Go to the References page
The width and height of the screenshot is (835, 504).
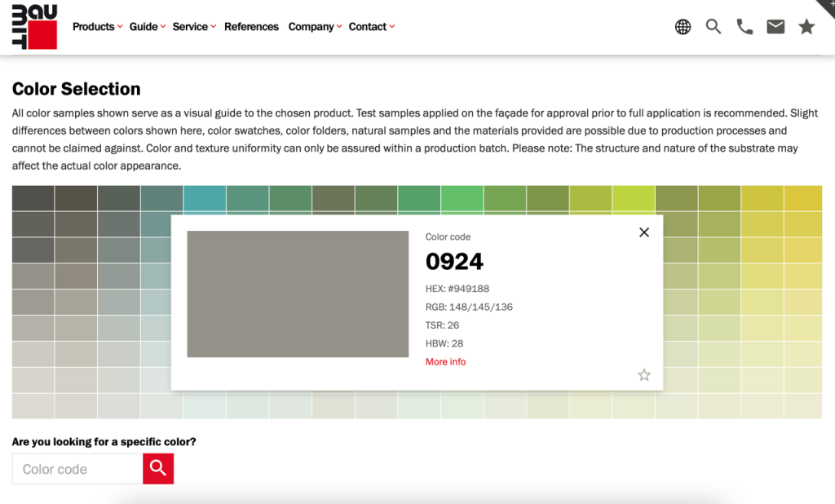pyautogui.click(x=251, y=27)
